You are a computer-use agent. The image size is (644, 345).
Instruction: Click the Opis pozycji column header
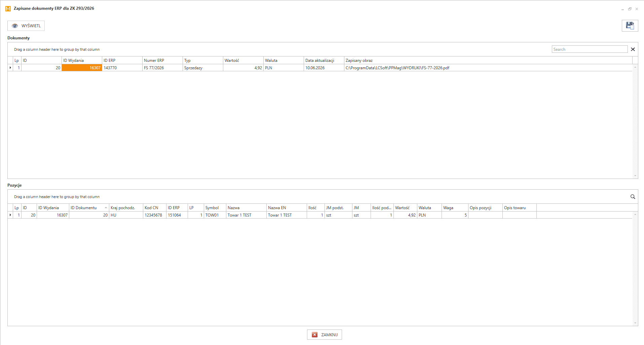(485, 208)
